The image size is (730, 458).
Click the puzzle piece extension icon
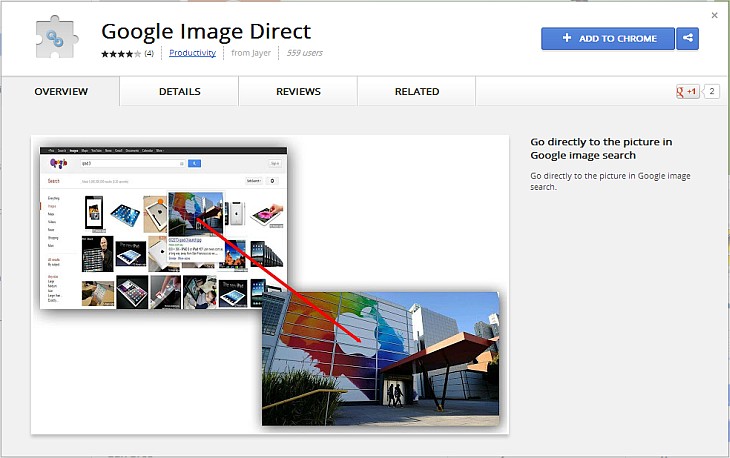point(58,38)
